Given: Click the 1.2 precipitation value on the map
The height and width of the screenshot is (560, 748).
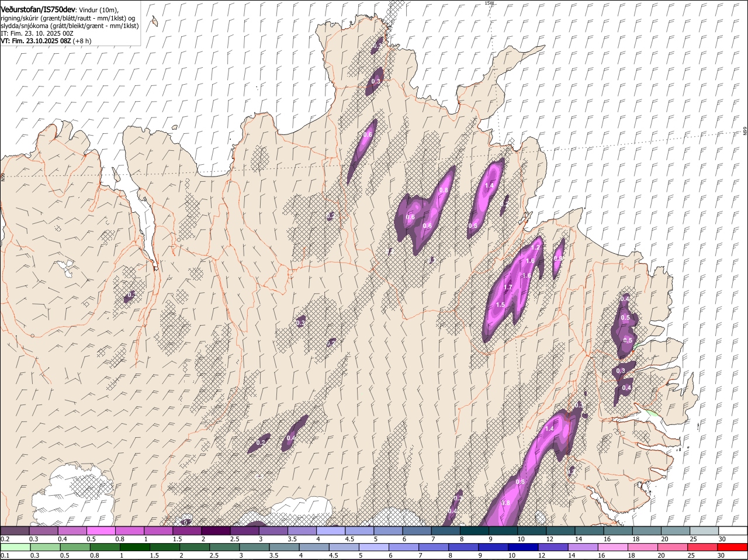Looking at the screenshot, I should point(535,248).
